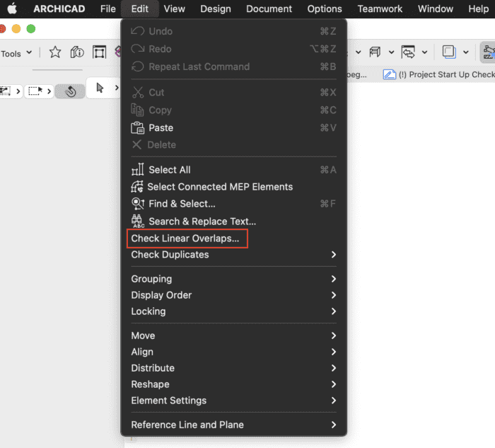Click the Favorites star icon
This screenshot has width=495, height=448.
pos(55,52)
